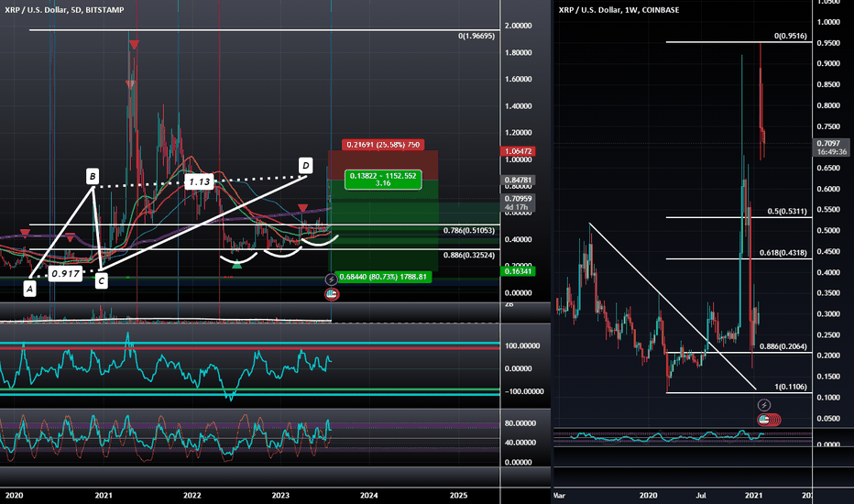Click the US flag event icon on the BITSTAMP chart
This screenshot has width=854, height=504.
point(332,294)
